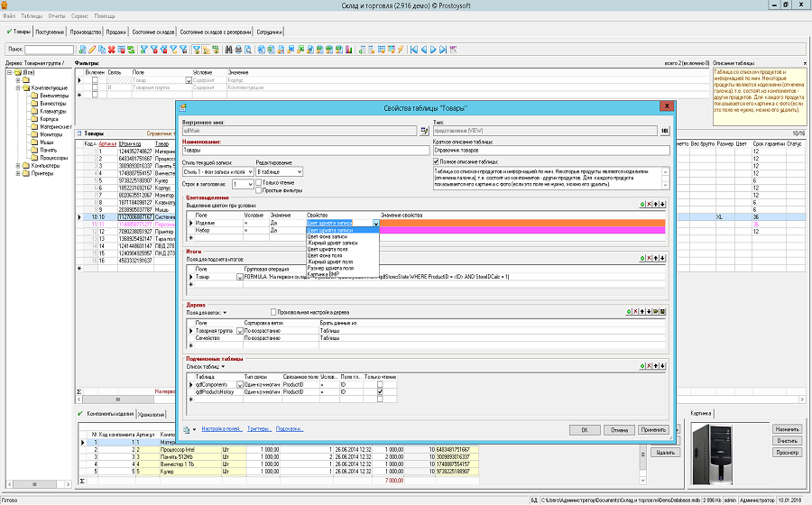Jump to first record with navigation icon
This screenshot has width=812, height=505.
click(414, 49)
